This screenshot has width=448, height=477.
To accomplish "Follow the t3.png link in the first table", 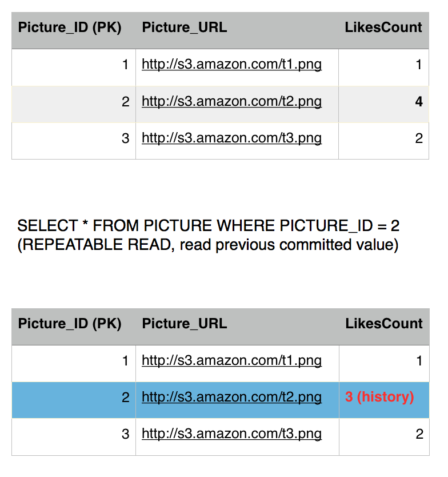I will [x=231, y=138].
